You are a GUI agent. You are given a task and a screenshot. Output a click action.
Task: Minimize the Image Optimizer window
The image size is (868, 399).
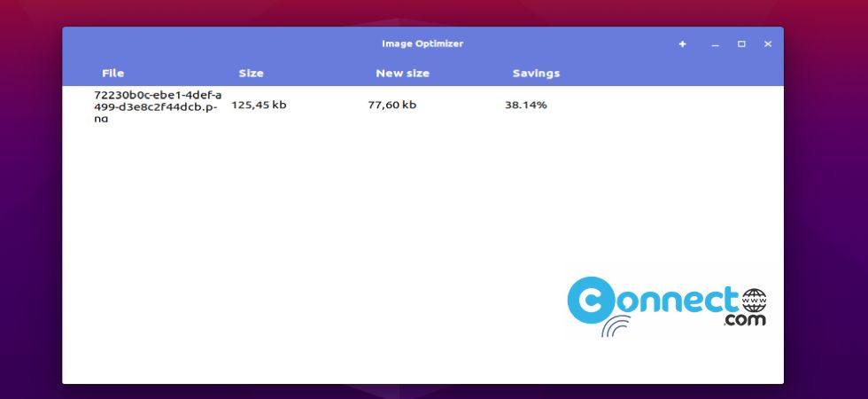coord(716,44)
